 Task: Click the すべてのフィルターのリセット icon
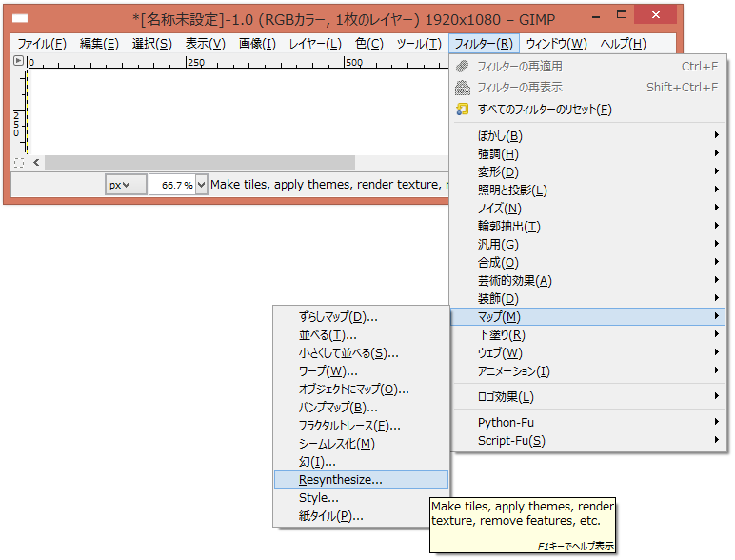click(462, 110)
